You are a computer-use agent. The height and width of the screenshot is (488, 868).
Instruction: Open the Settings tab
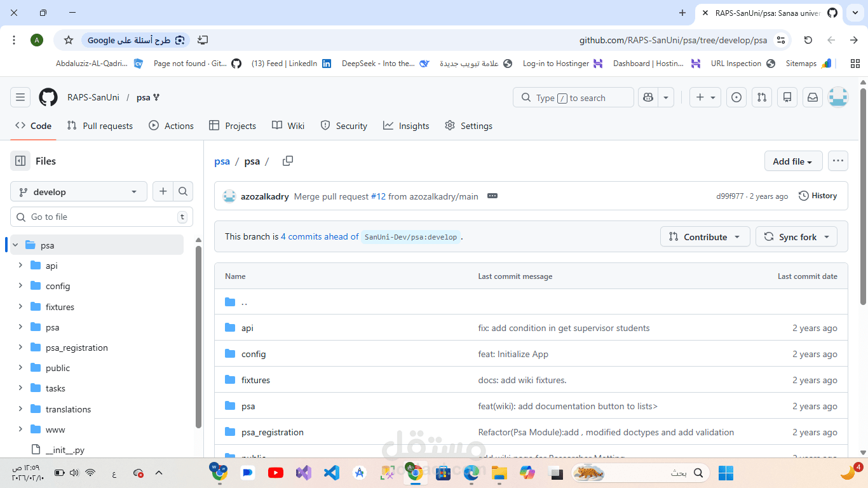pyautogui.click(x=468, y=126)
